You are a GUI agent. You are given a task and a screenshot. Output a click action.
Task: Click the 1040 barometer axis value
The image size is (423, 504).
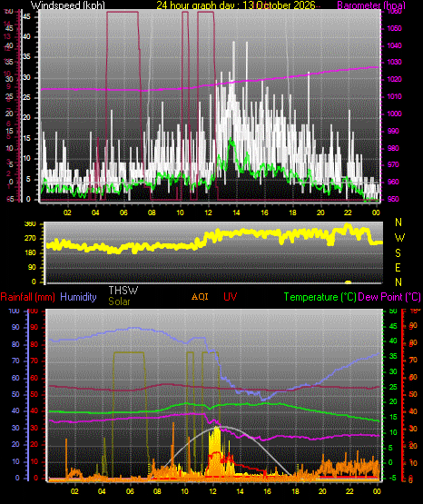tap(394, 45)
